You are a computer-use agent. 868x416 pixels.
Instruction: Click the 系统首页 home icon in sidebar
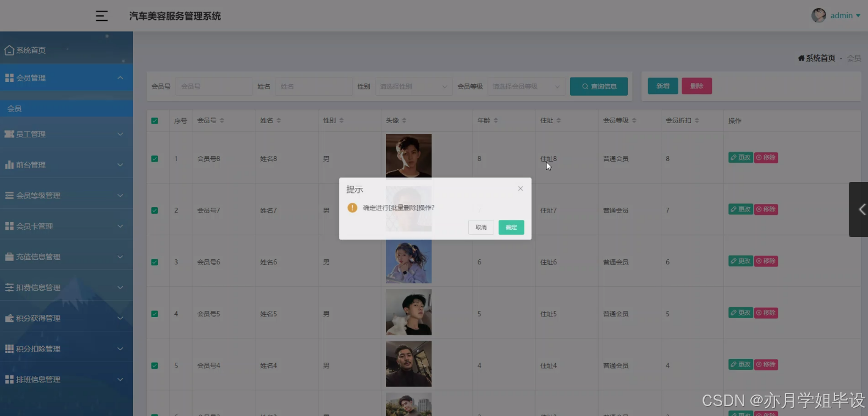coord(9,50)
